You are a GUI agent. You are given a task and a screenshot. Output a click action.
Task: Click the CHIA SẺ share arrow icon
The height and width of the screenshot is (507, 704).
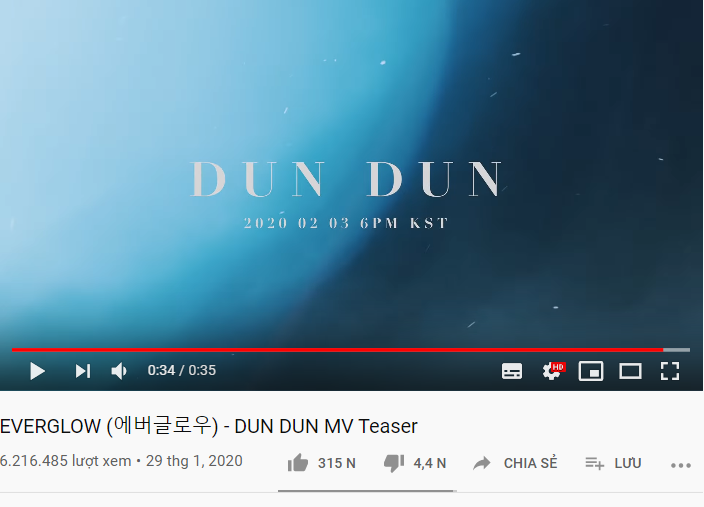[x=482, y=463]
